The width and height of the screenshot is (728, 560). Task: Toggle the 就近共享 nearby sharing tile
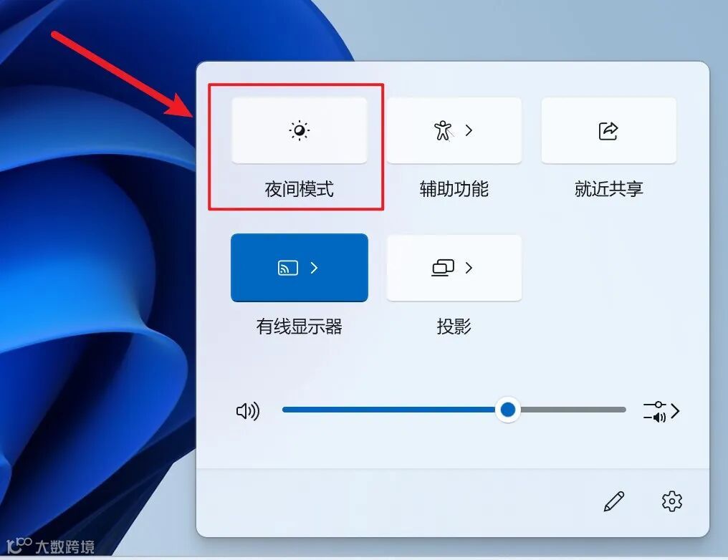(x=608, y=130)
